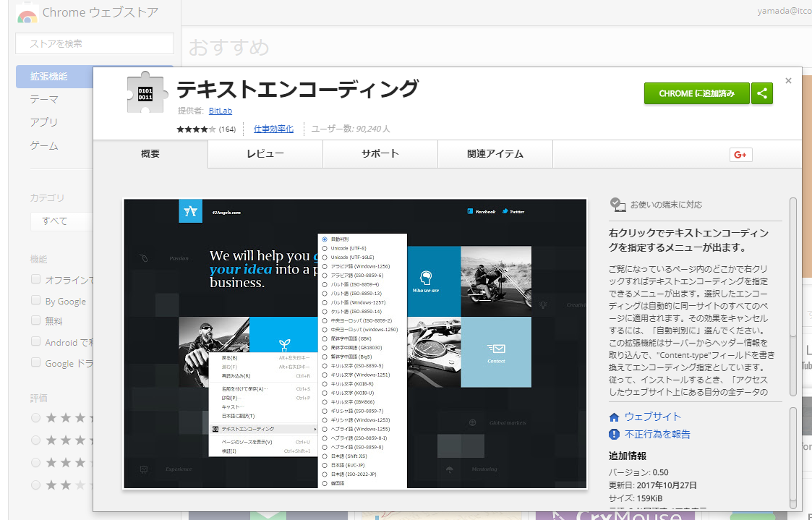Click the CHROME に追加済み button
Screen dimensions: 812x520
click(x=696, y=93)
